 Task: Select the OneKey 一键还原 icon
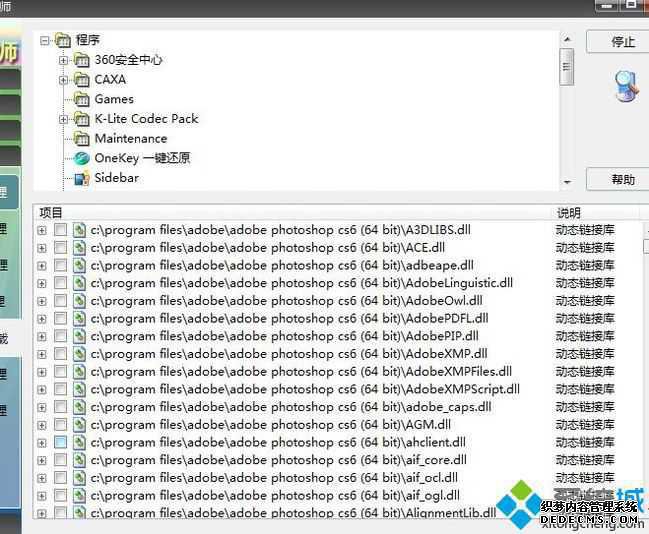pyautogui.click(x=82, y=158)
